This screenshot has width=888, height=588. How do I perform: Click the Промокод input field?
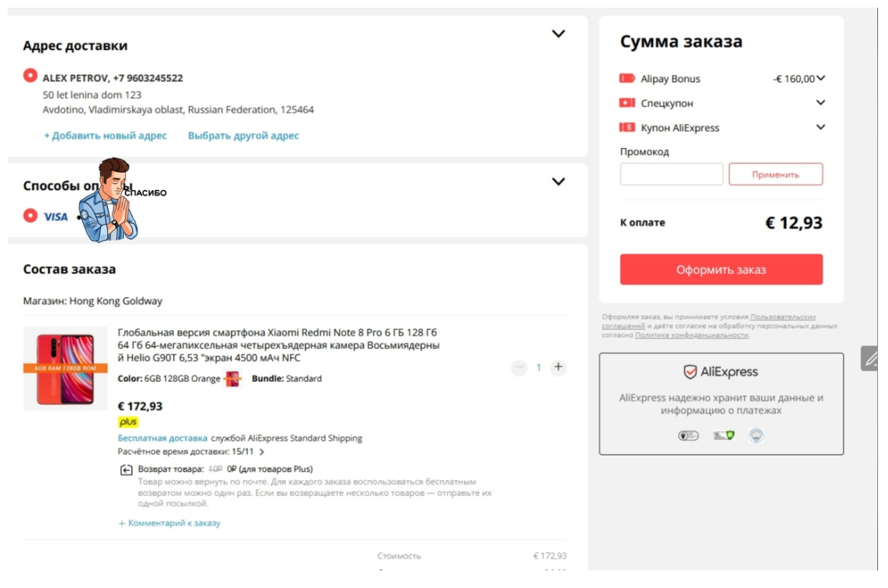[671, 174]
